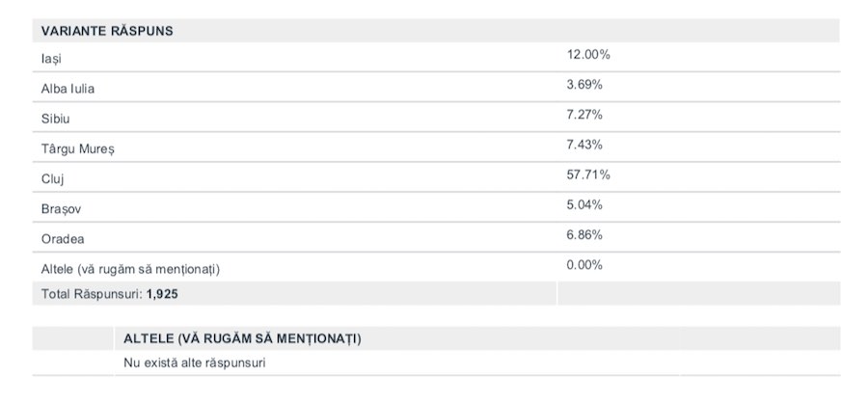Click the Sibiu answer option
The image size is (868, 402).
click(55, 119)
